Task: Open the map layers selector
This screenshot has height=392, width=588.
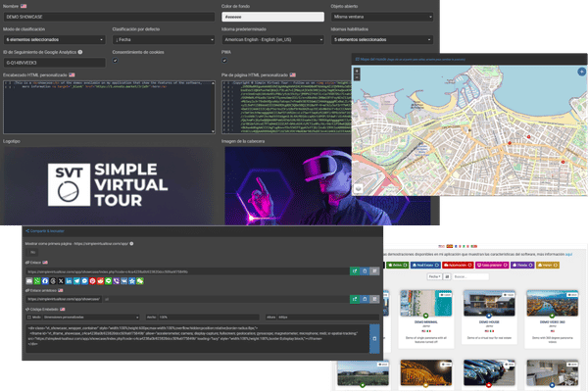Action: pyautogui.click(x=358, y=189)
